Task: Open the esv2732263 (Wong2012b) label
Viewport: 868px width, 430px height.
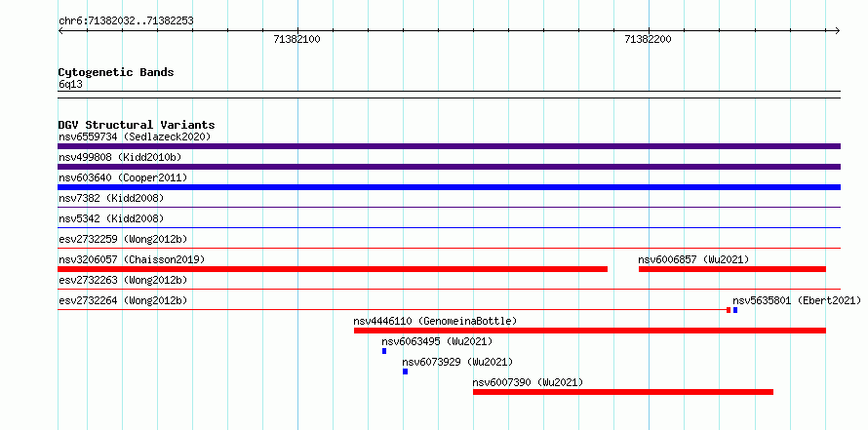Action: (x=123, y=280)
